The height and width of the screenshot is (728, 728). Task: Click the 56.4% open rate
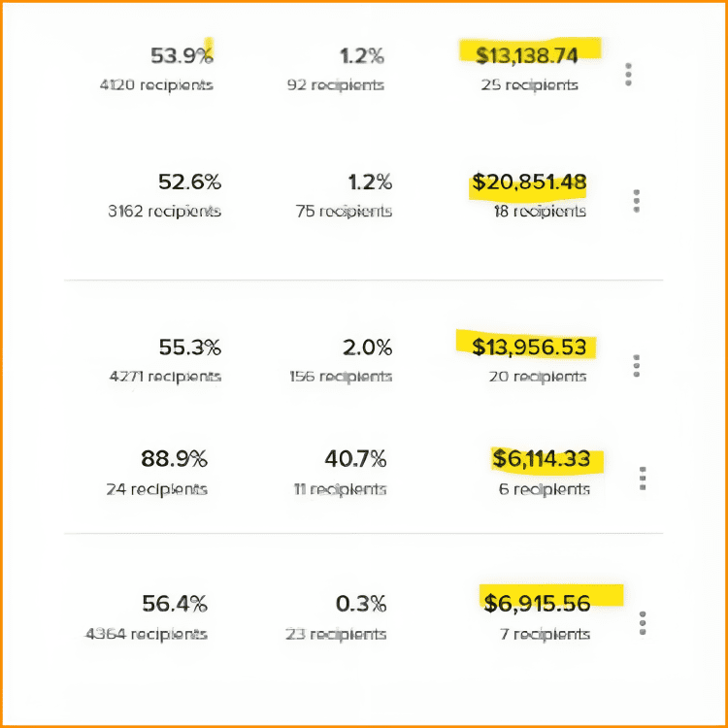(175, 604)
